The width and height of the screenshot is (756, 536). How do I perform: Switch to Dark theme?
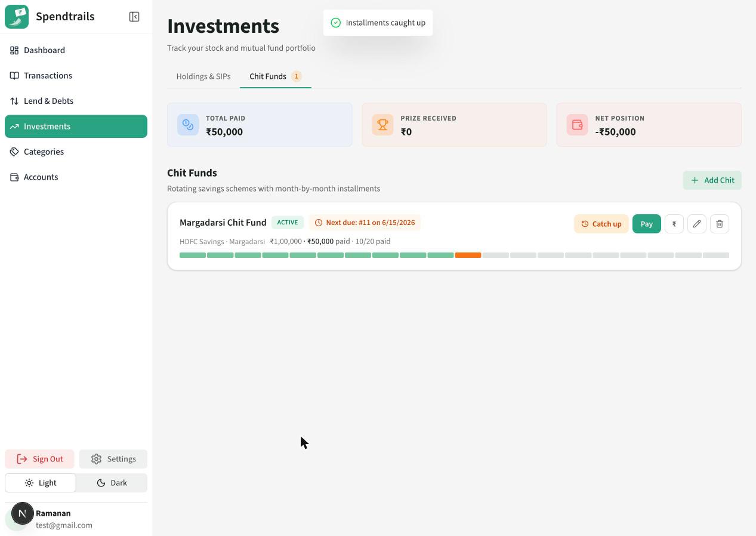pyautogui.click(x=112, y=483)
